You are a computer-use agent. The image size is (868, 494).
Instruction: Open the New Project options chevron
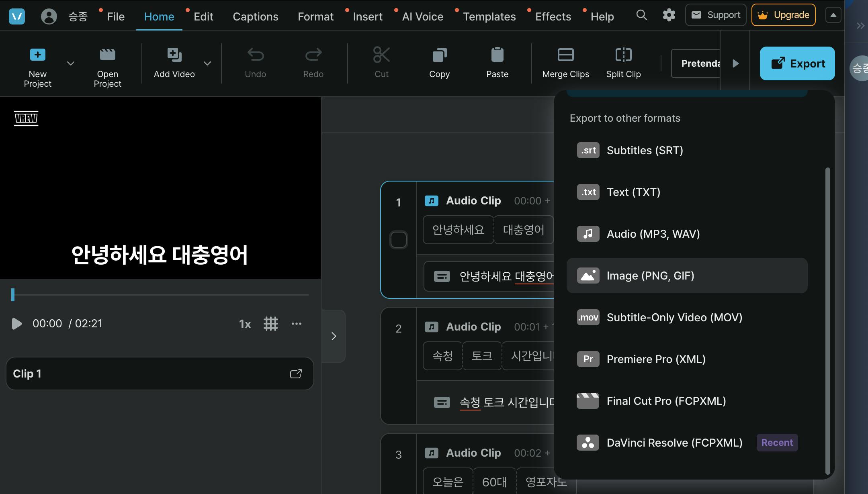point(71,63)
